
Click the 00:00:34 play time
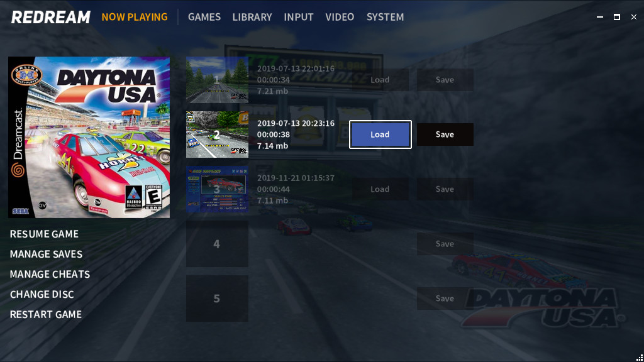(x=274, y=80)
